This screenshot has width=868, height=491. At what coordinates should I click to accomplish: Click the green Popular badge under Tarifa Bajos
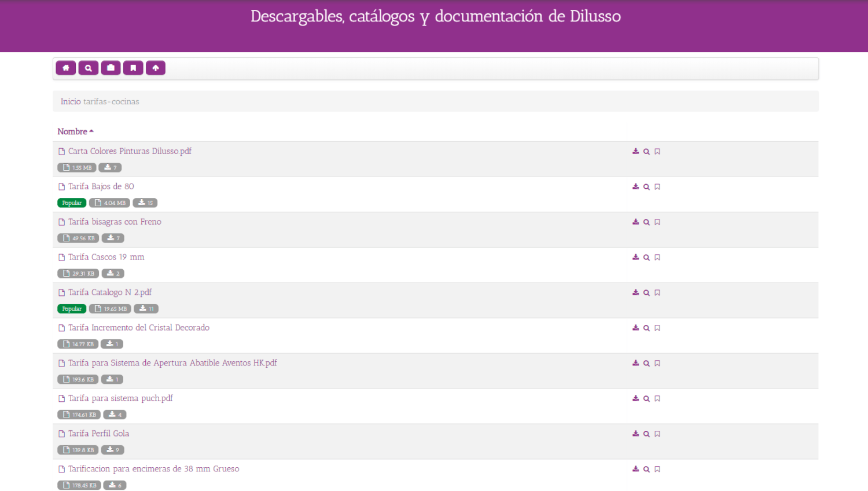[72, 203]
